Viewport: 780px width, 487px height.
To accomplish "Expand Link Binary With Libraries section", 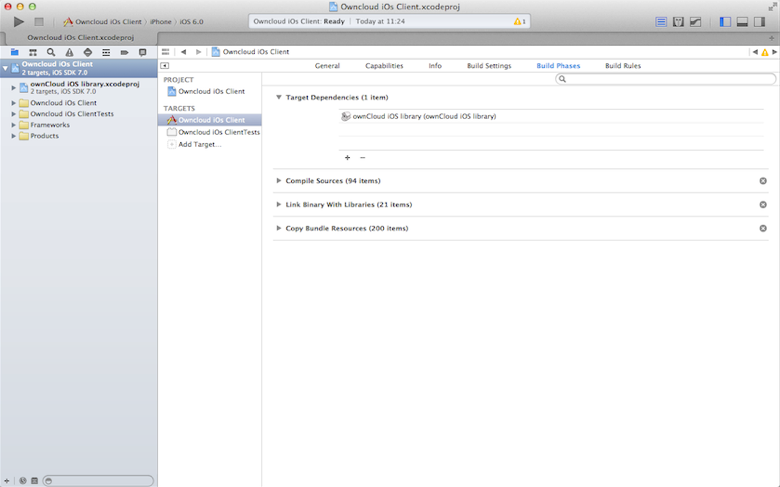I will (279, 205).
